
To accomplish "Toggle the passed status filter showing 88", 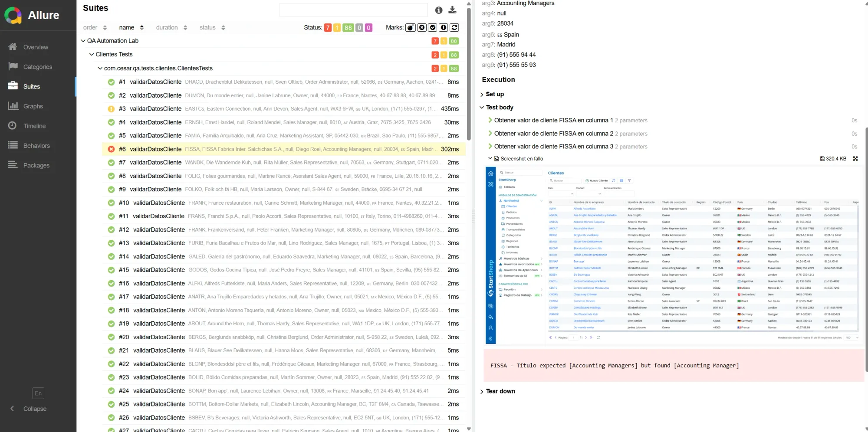I will pyautogui.click(x=348, y=27).
